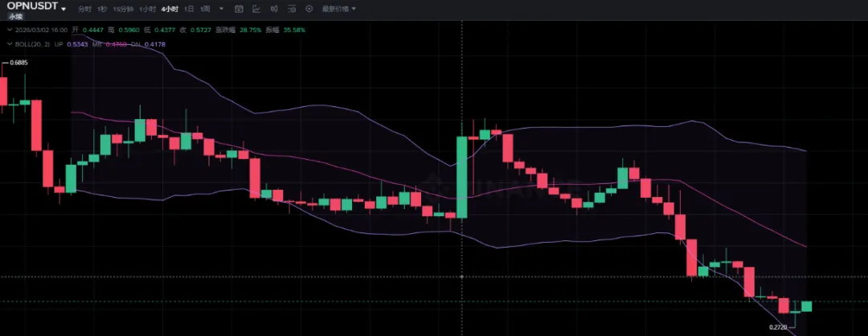Click the 永续 perpetual contract tag
Viewport: 868px width, 336px height.
tap(16, 17)
